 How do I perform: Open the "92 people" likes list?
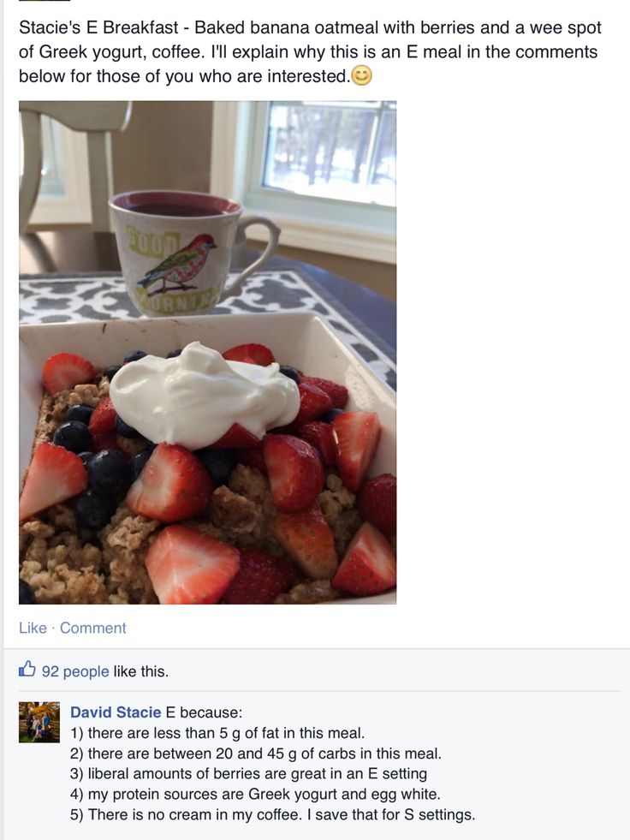pyautogui.click(x=75, y=671)
